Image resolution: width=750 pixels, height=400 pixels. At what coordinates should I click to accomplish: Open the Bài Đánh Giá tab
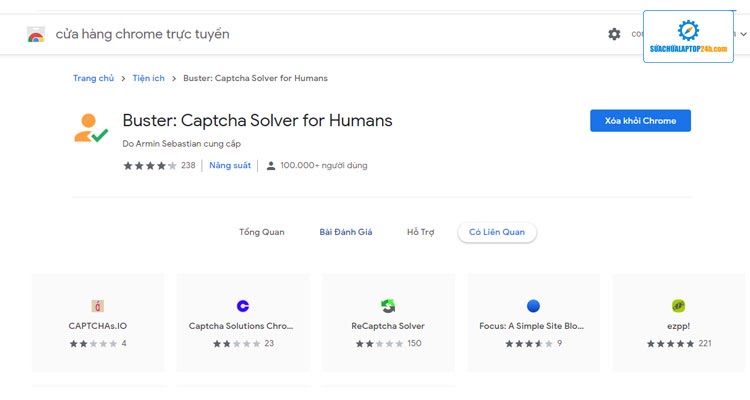coord(345,232)
